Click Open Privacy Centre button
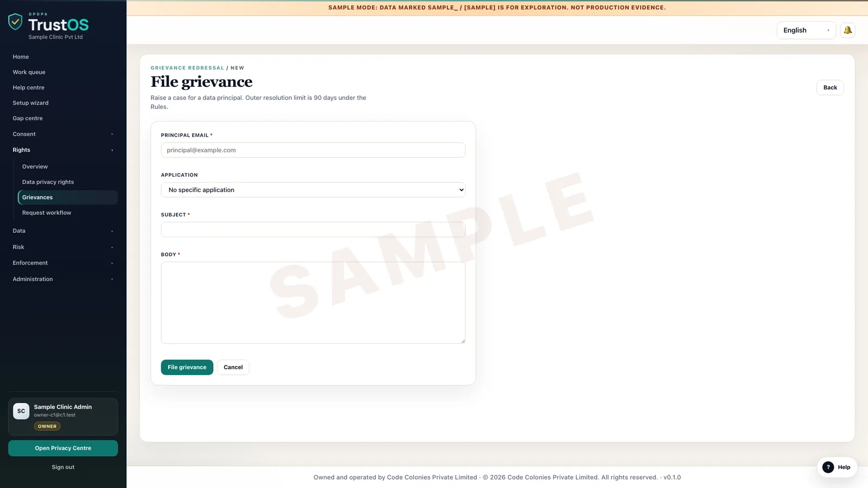This screenshot has height=488, width=868. [x=63, y=448]
